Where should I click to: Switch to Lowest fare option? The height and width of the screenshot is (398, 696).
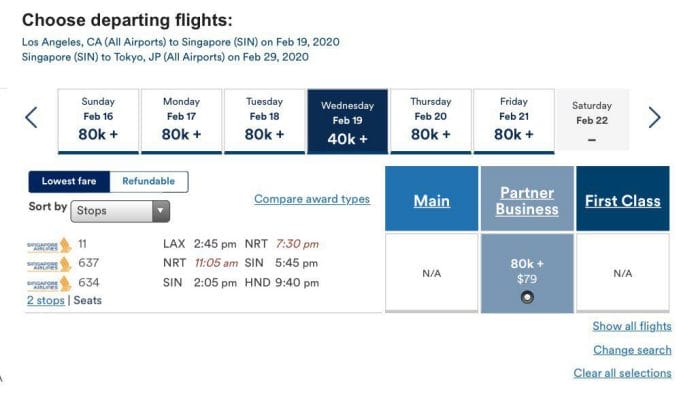69,181
